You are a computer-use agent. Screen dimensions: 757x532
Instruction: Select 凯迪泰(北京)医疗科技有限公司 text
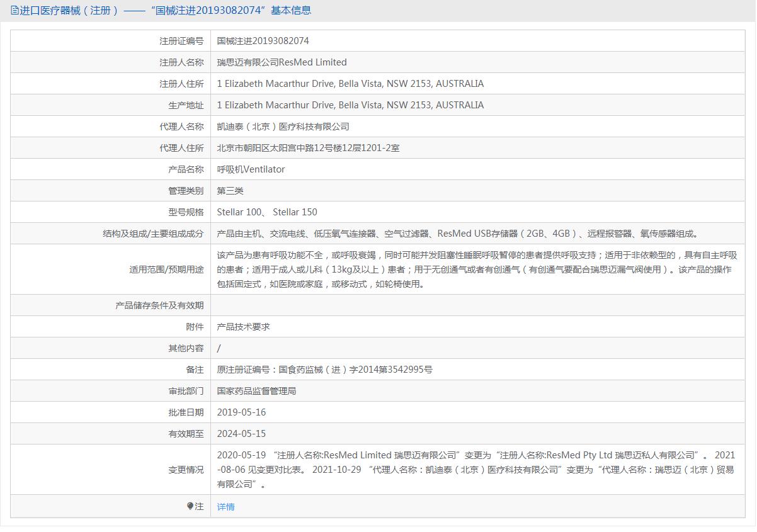tap(283, 127)
